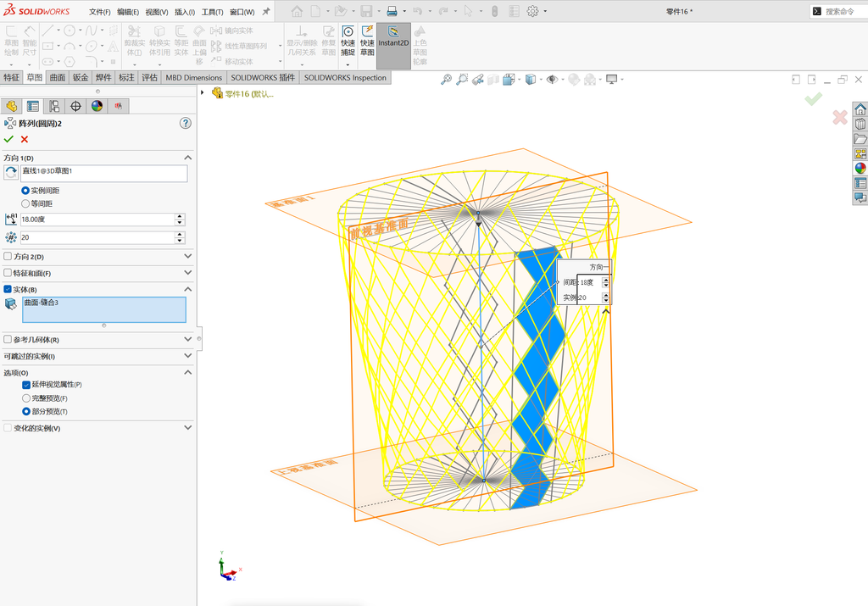Open the Design Library task pane icon
This screenshot has height=606, width=868.
[x=860, y=124]
